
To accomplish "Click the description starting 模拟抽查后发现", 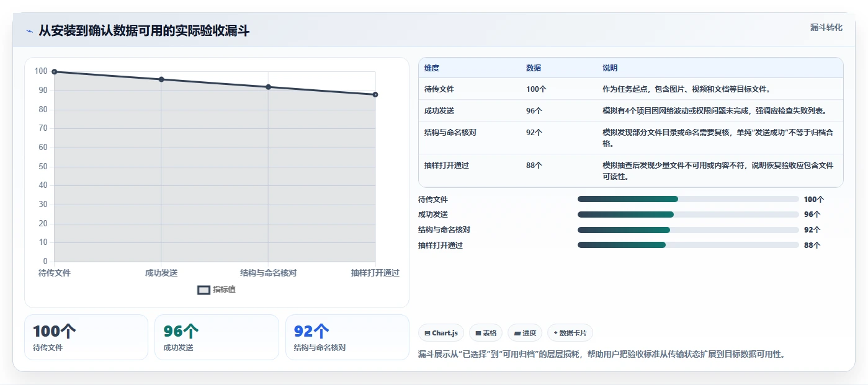I will click(718, 171).
